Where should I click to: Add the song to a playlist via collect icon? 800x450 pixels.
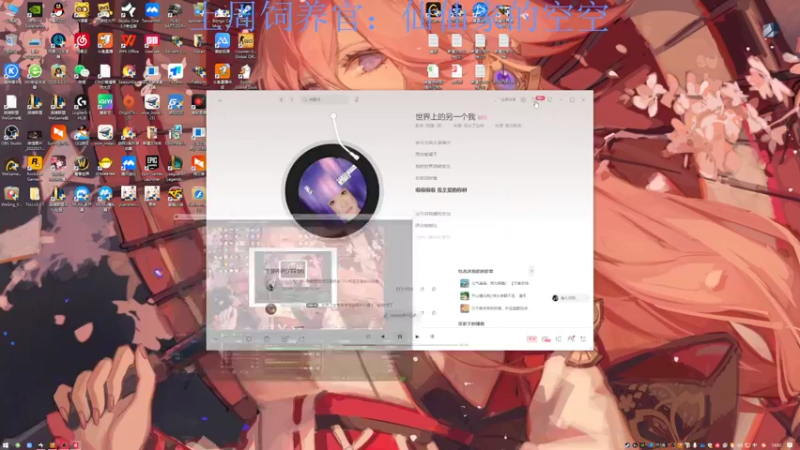point(267,339)
